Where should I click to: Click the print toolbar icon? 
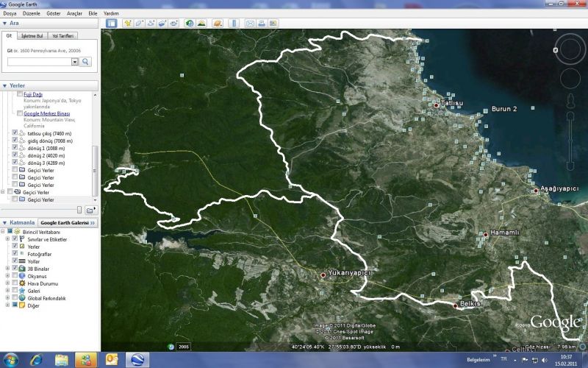pyautogui.click(x=261, y=23)
